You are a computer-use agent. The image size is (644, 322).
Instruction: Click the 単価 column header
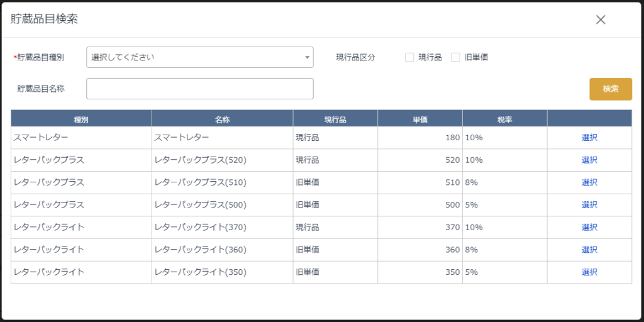pos(420,118)
